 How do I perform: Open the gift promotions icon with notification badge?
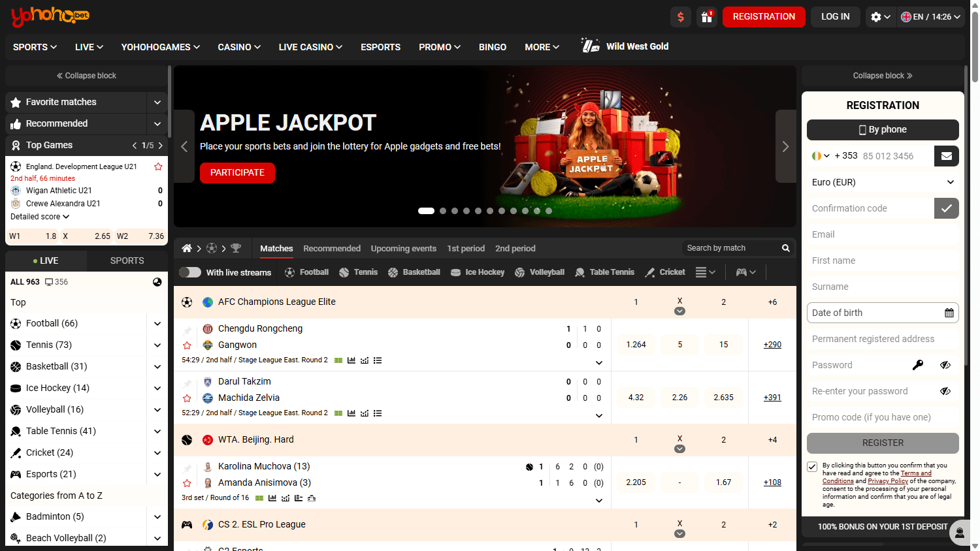pyautogui.click(x=707, y=16)
